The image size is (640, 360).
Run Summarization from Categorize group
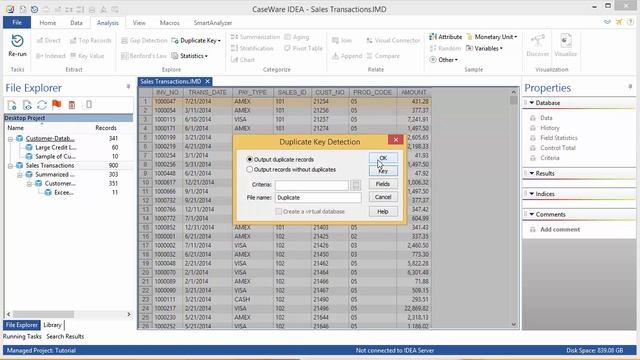pos(255,37)
